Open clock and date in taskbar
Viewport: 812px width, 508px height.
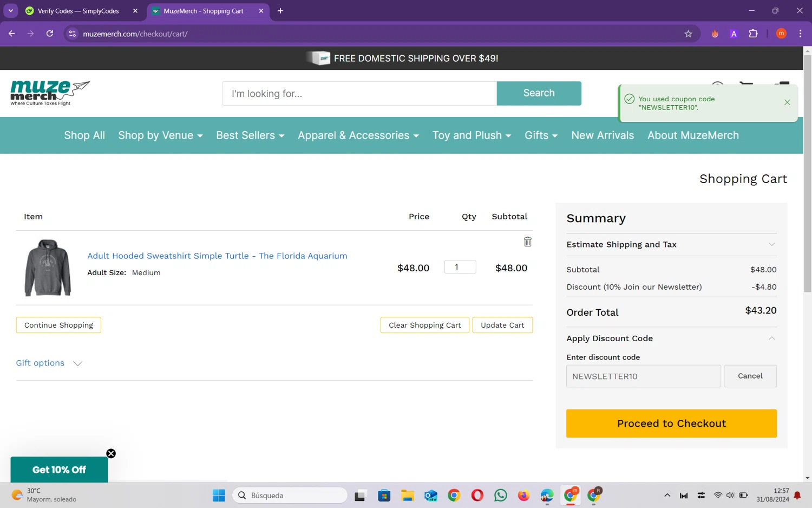tap(772, 495)
